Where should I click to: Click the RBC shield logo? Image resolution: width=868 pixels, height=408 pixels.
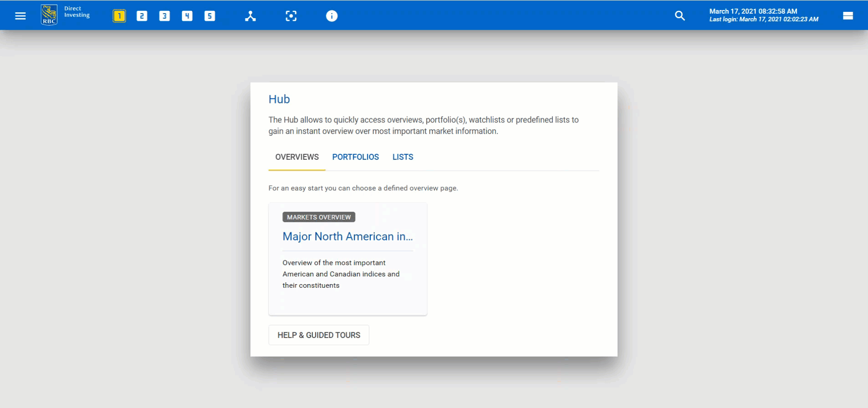coord(49,15)
